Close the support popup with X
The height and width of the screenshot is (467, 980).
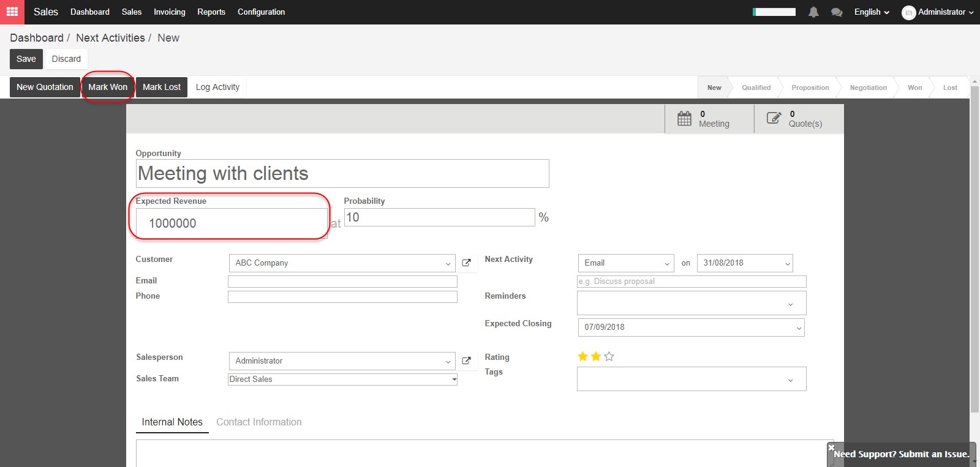tap(831, 447)
